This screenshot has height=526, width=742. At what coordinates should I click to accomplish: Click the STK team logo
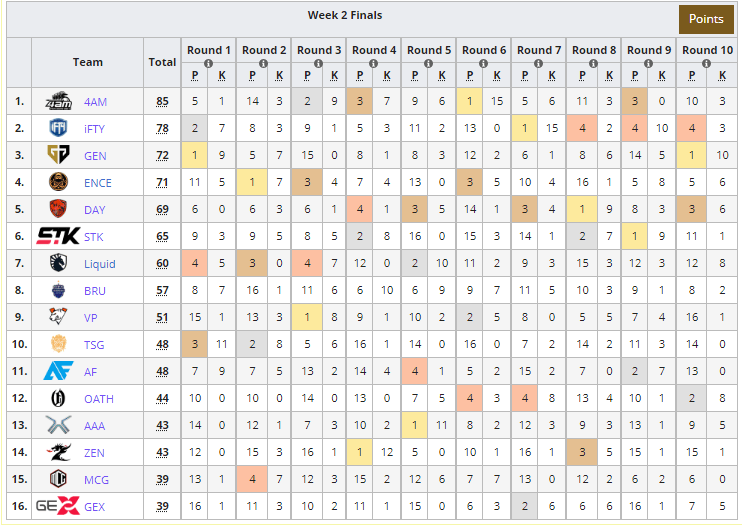coord(59,236)
